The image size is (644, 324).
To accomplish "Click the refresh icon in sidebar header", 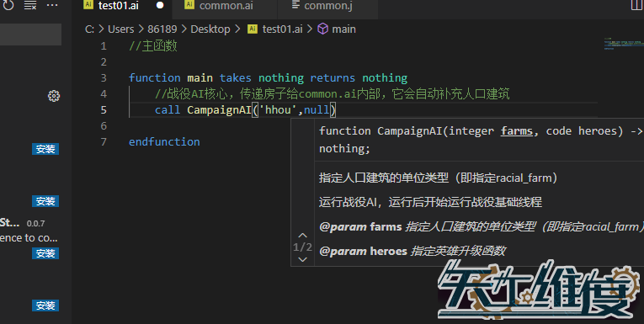I will 8,5.
